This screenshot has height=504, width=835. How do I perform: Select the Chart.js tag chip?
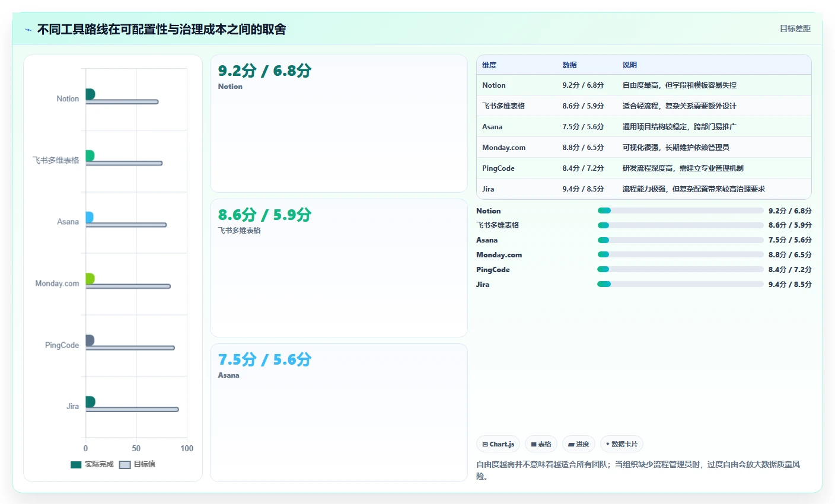point(498,444)
